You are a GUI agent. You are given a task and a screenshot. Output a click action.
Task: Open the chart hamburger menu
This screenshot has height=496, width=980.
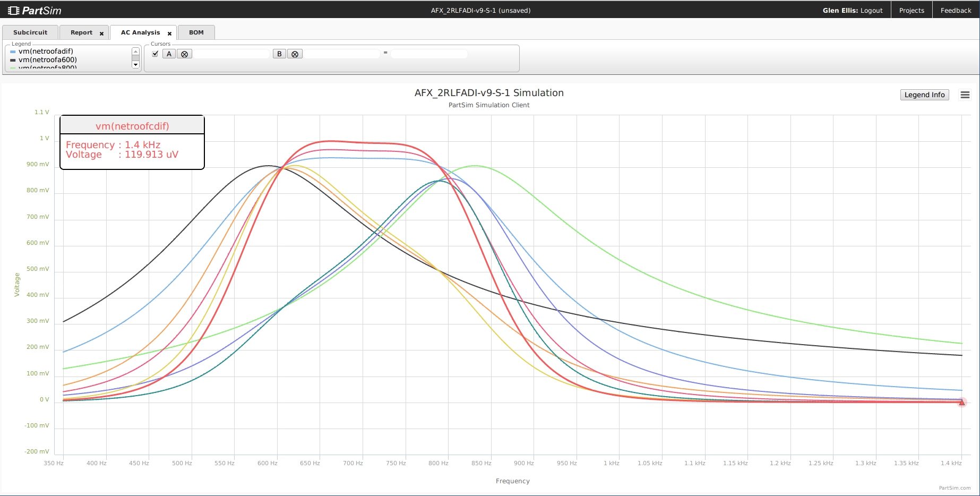pyautogui.click(x=965, y=95)
